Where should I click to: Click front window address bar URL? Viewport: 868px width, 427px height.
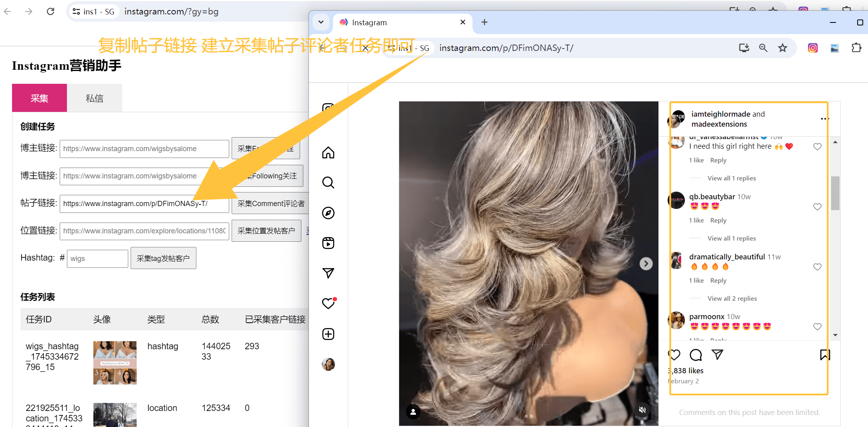(506, 48)
